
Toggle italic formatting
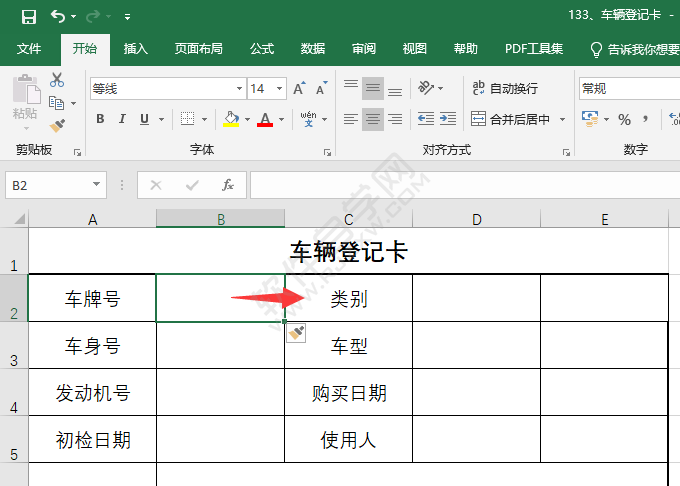point(122,118)
